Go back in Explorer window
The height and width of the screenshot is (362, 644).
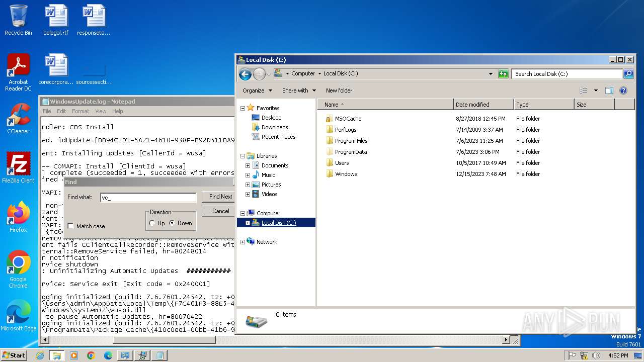245,74
